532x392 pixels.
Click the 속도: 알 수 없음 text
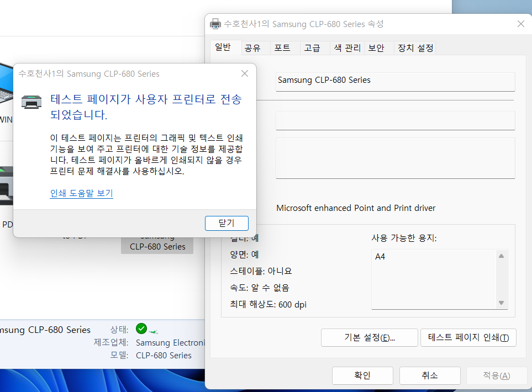[x=260, y=288]
